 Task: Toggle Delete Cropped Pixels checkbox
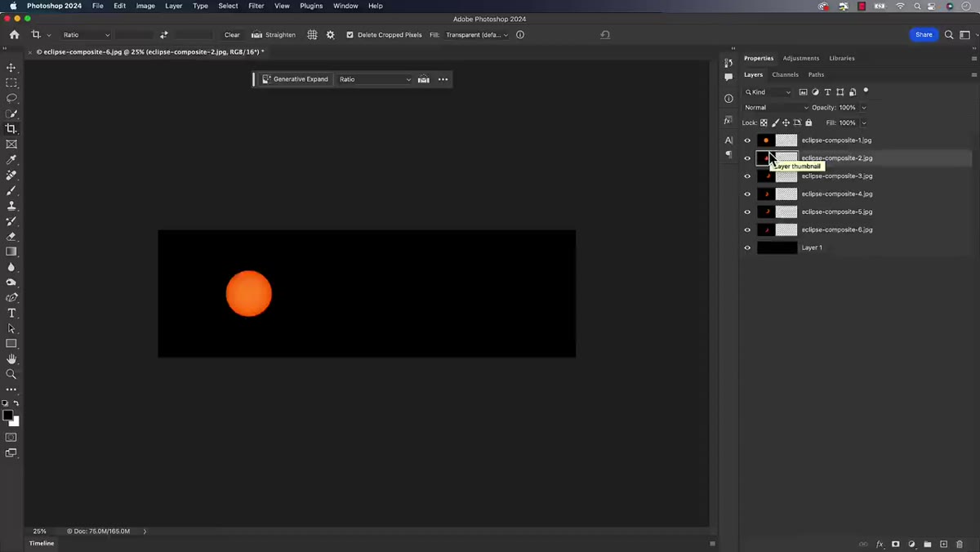click(350, 35)
